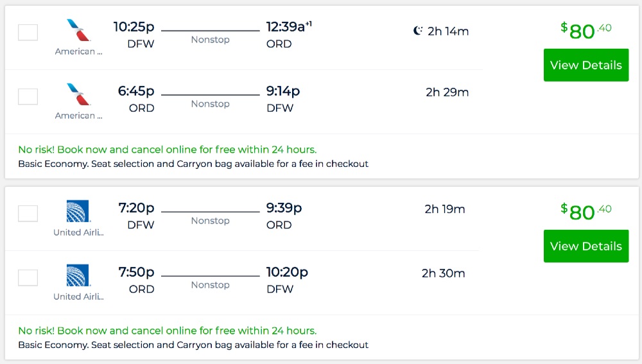
Task: Click the Nonstop label on 7:20p flight
Action: point(210,221)
